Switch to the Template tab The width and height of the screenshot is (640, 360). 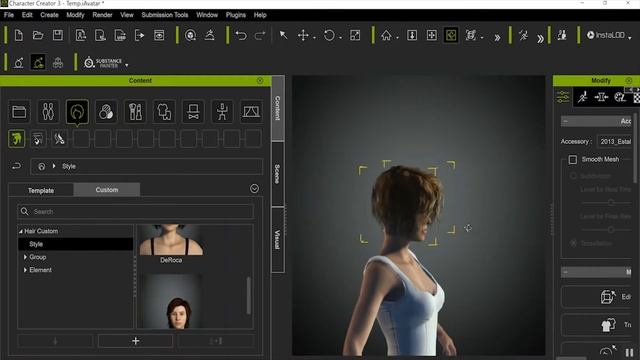41,190
